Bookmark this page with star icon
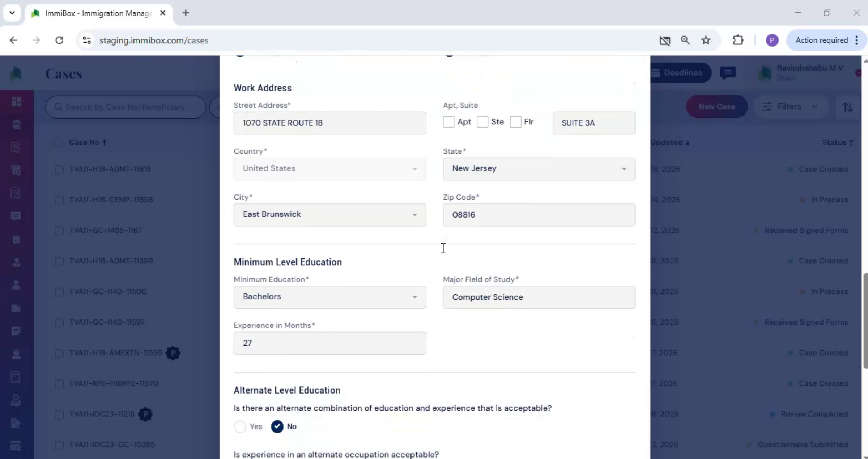This screenshot has height=459, width=868. click(706, 40)
